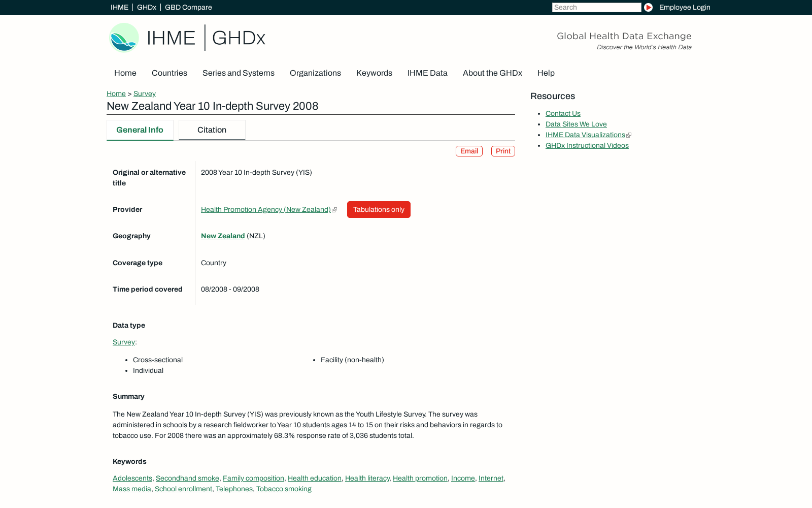Click the search input field
This screenshot has height=508, width=812.
596,7
